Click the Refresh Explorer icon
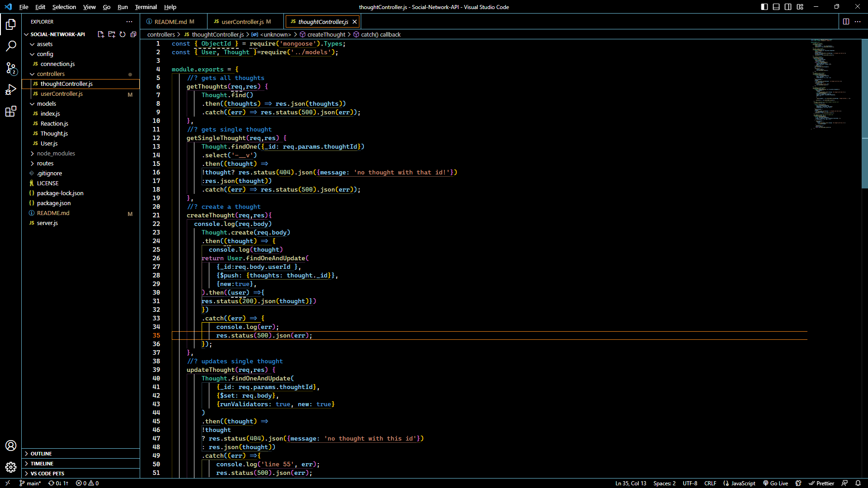Screen dimensions: 868x488 click(123, 34)
